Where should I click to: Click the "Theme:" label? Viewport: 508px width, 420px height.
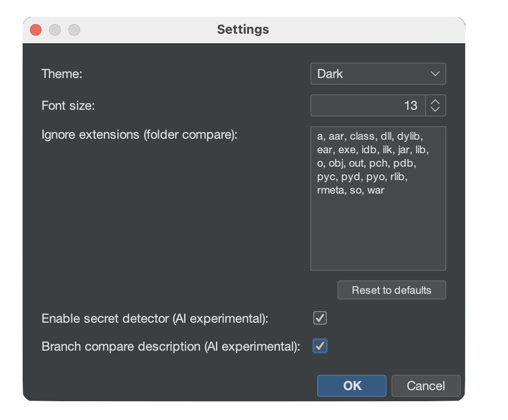coord(62,74)
